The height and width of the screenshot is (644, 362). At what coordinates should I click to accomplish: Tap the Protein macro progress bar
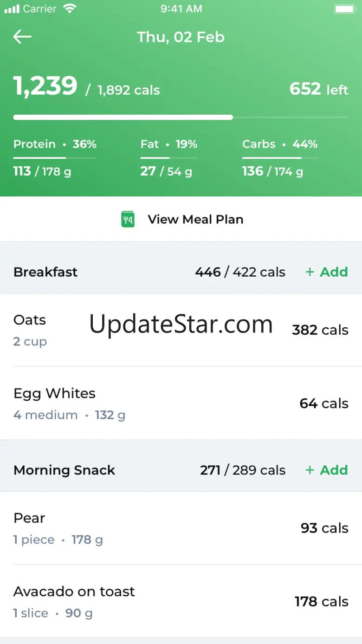point(55,158)
